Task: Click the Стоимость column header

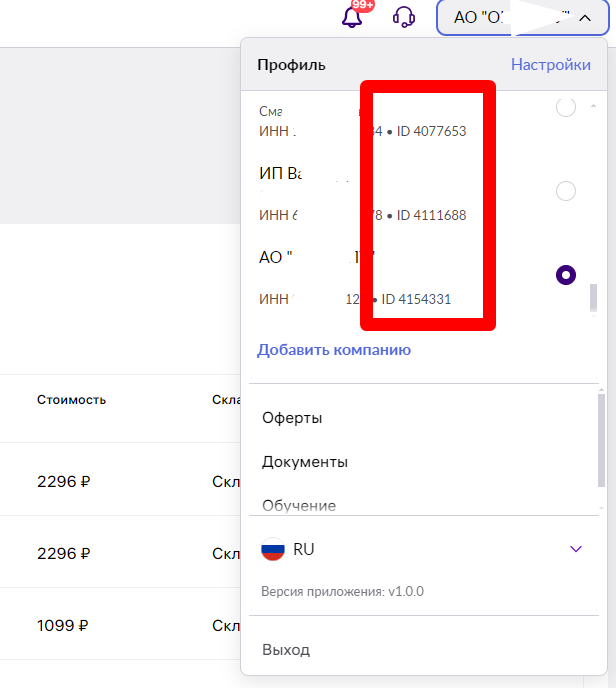Action: click(72, 400)
